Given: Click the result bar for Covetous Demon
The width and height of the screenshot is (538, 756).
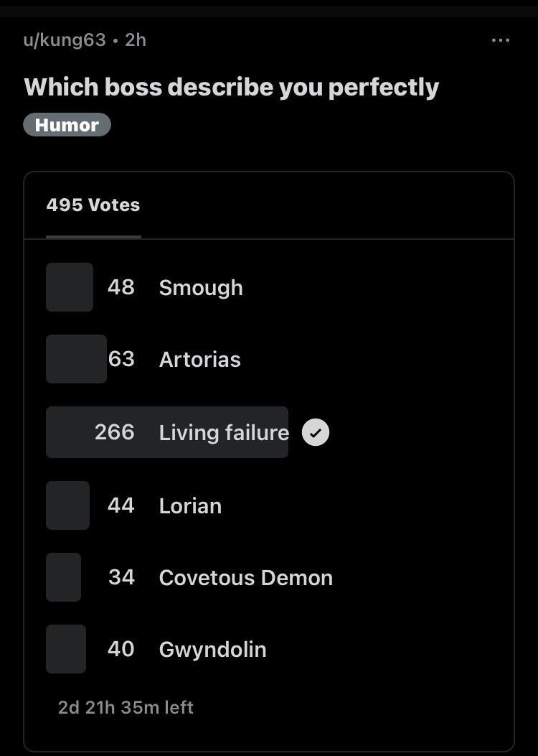Looking at the screenshot, I should point(63,577).
